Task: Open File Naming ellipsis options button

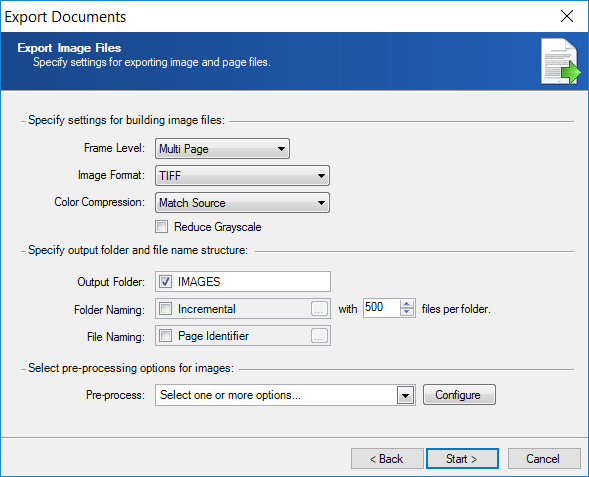Action: point(319,336)
